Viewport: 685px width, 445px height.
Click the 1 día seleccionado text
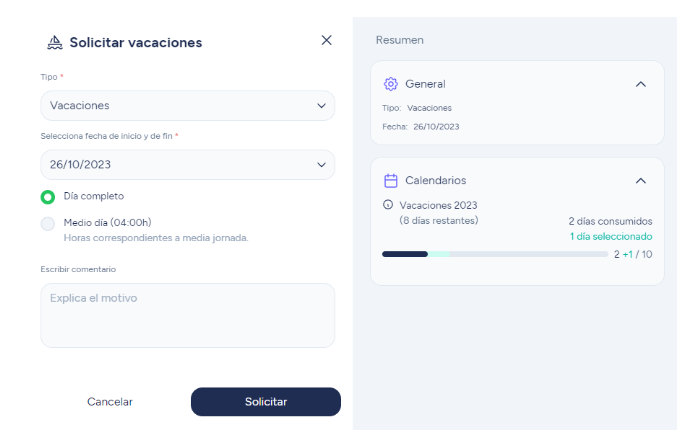pos(611,236)
